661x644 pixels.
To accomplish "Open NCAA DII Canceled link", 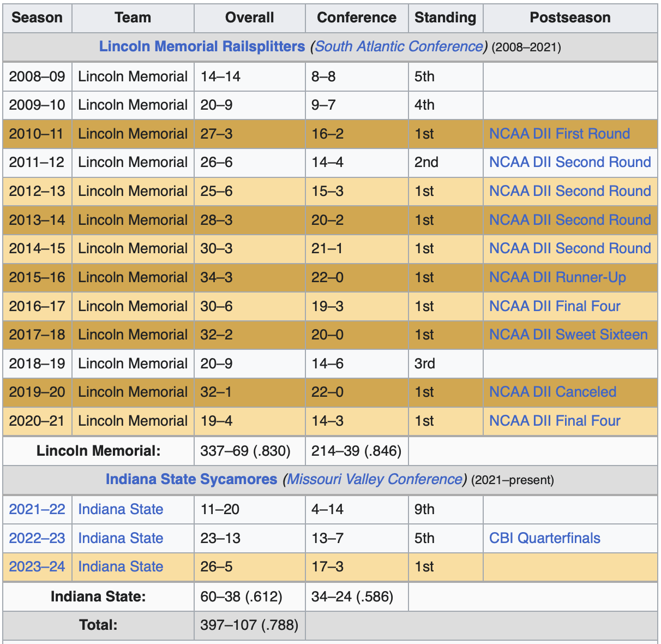I will pos(552,392).
